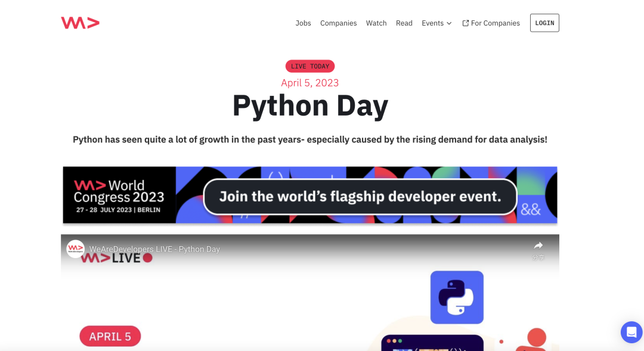Click the WeAreDevelopers channel avatar in video
This screenshot has width=644, height=351.
[76, 249]
